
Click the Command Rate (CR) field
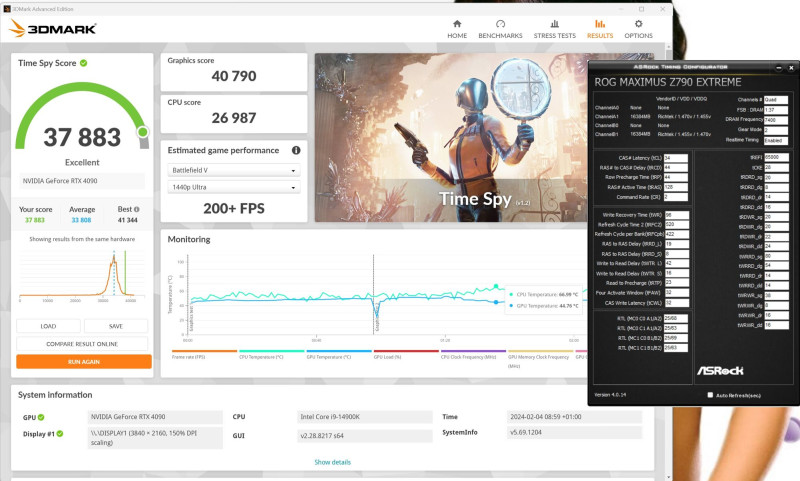[x=676, y=197]
